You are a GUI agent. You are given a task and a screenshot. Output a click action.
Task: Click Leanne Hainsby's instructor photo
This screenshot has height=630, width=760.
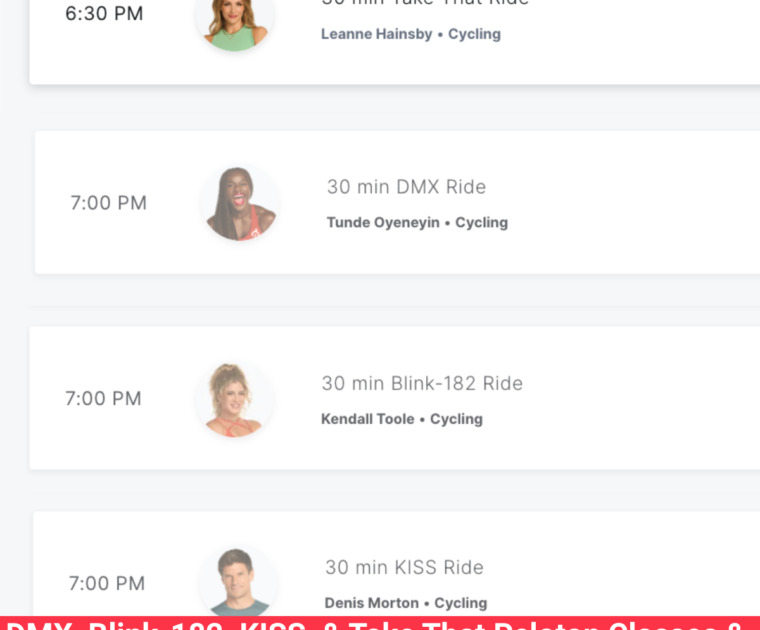234,20
